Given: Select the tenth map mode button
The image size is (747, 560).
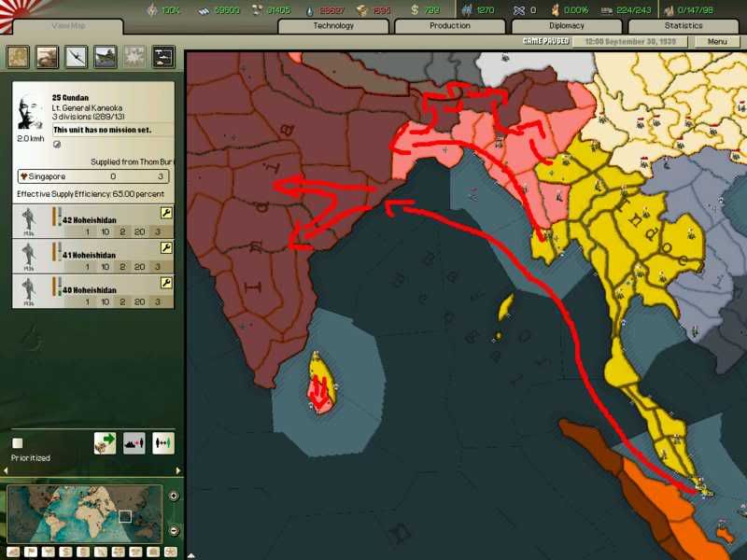Looking at the screenshot, I should coord(171,552).
